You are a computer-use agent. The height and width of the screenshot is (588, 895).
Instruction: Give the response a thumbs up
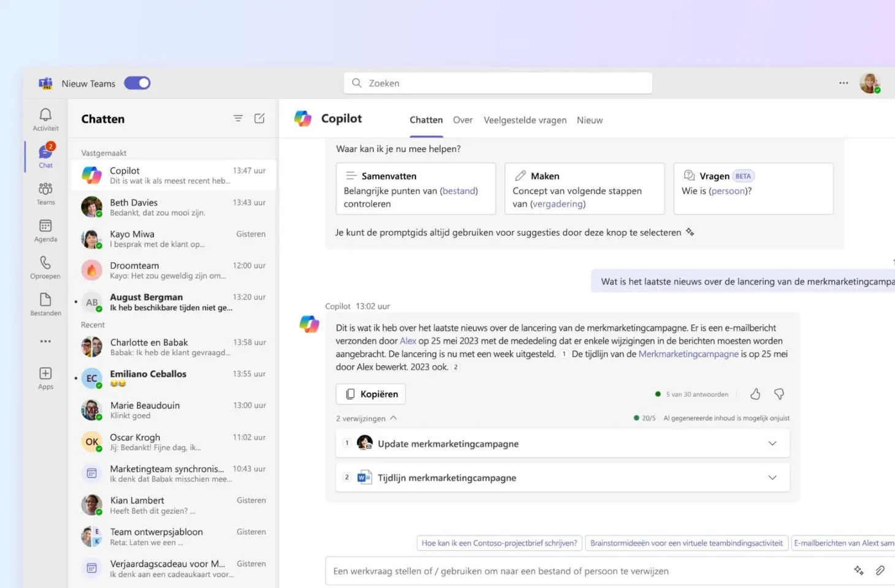(755, 394)
